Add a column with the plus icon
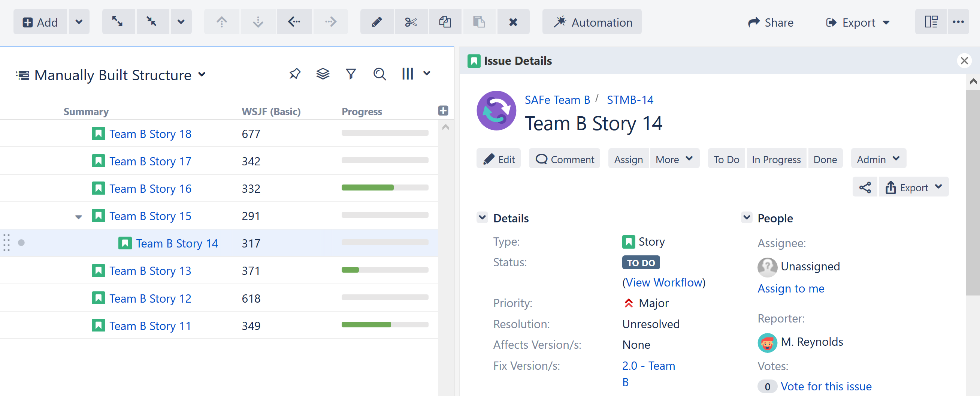This screenshot has height=396, width=980. (x=443, y=111)
